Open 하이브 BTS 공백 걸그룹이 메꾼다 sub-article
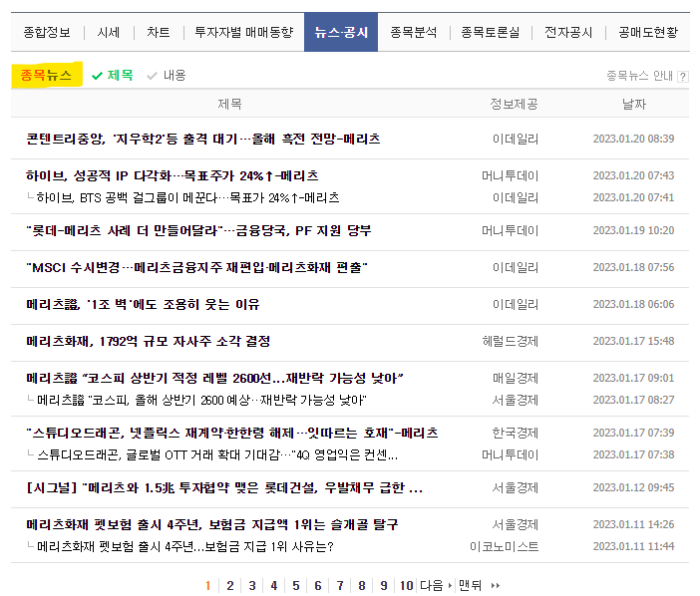The image size is (700, 596). point(187,197)
